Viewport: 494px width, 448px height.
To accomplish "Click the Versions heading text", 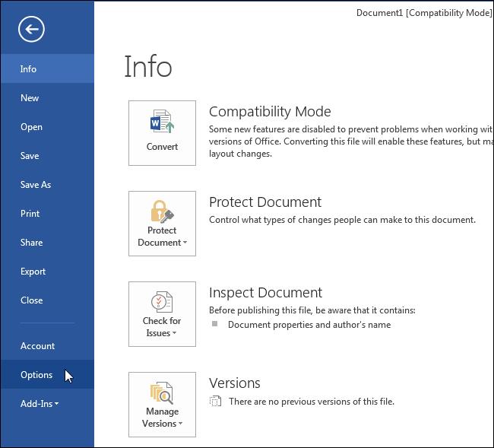I will [x=234, y=383].
